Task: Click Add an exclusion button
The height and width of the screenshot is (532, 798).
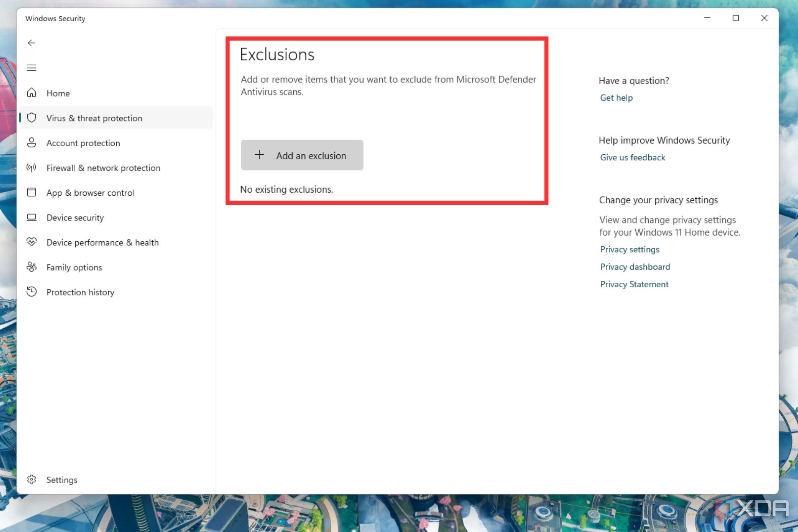Action: tap(302, 155)
